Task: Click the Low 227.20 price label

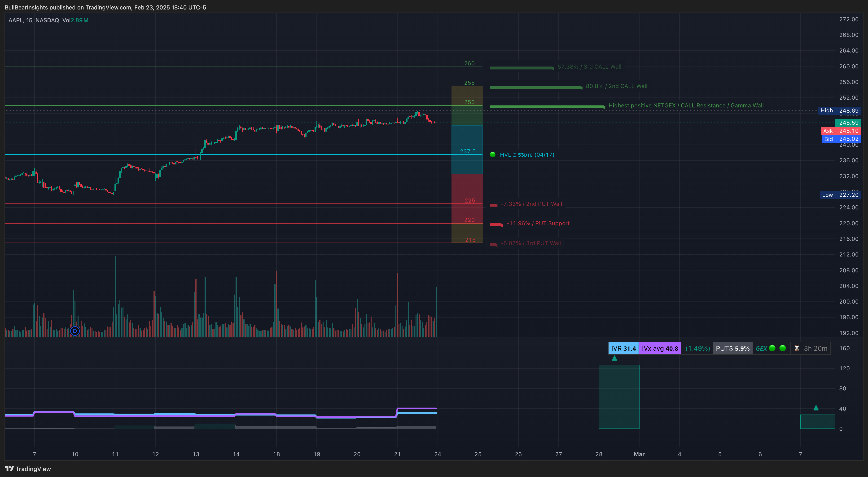Action: point(840,195)
